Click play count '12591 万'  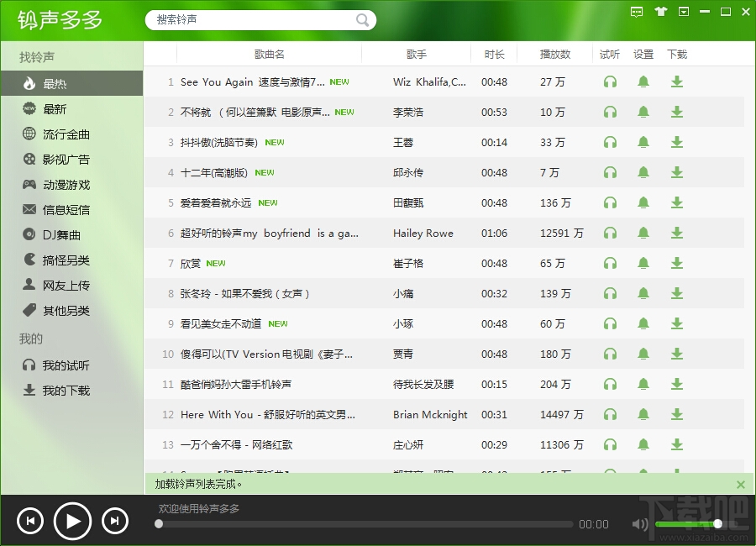pos(561,233)
